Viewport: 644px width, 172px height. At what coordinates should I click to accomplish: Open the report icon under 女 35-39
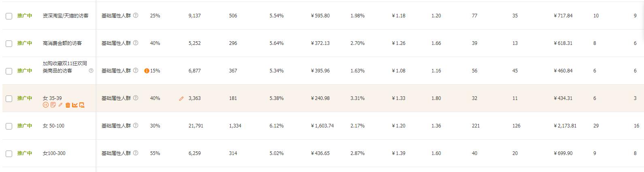coord(82,105)
